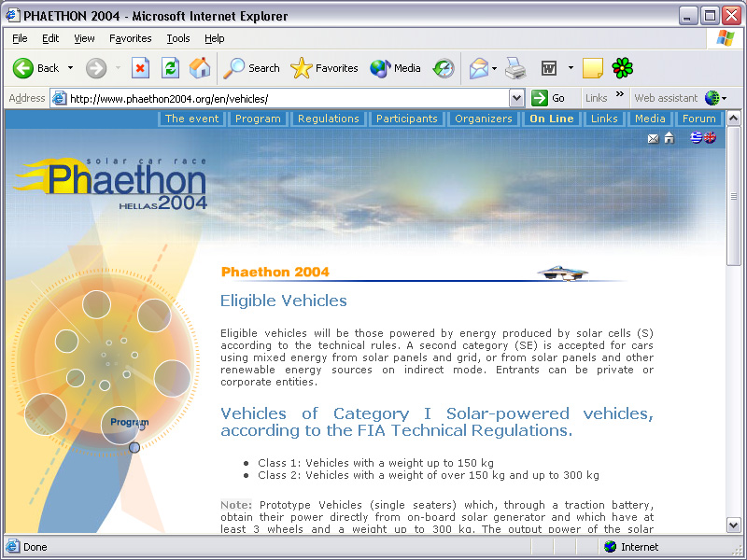Expand the Links bar chevron

coord(619,94)
